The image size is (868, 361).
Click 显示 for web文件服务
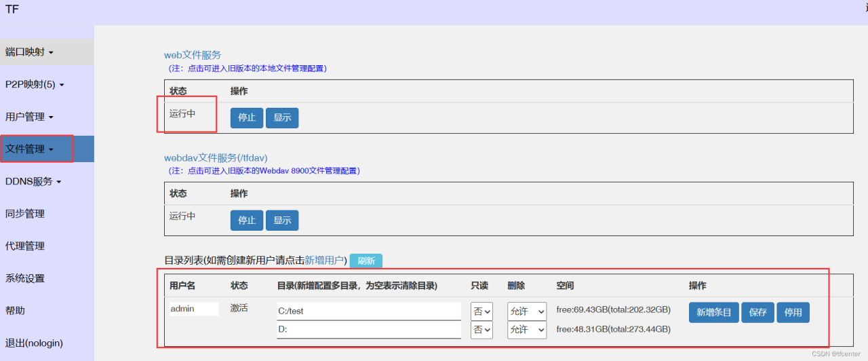(282, 117)
